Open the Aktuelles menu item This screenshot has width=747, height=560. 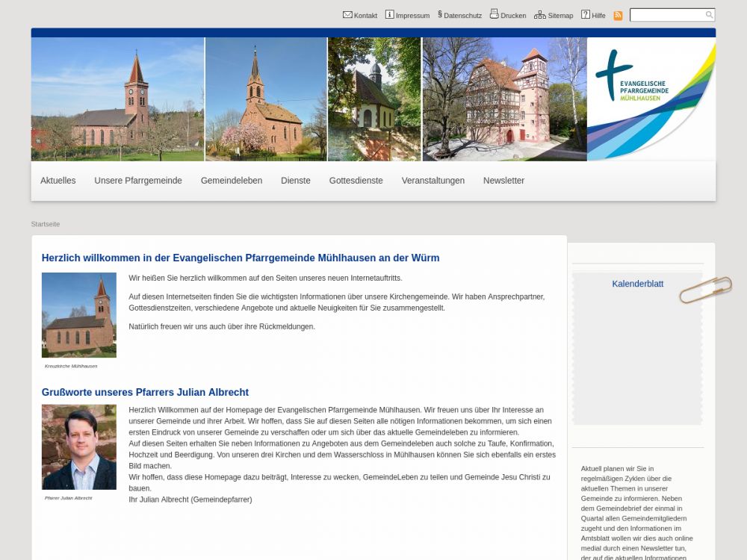click(x=58, y=181)
